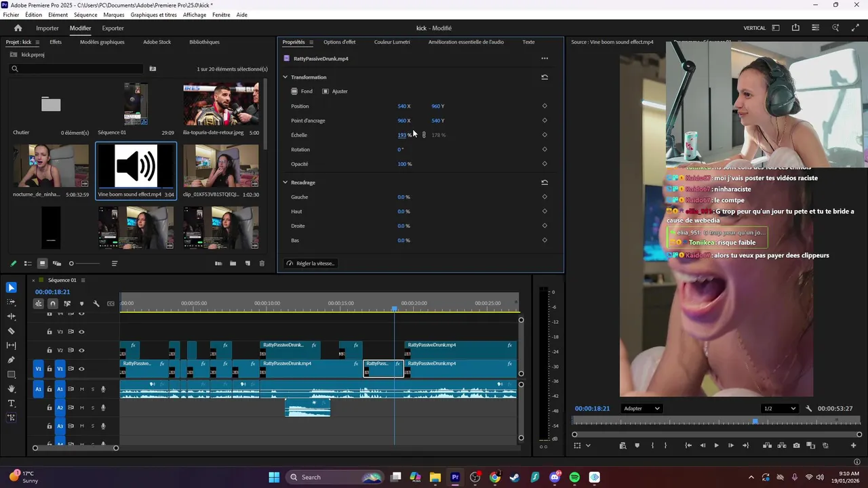
Task: Select the Slip tool
Action: tap(12, 346)
